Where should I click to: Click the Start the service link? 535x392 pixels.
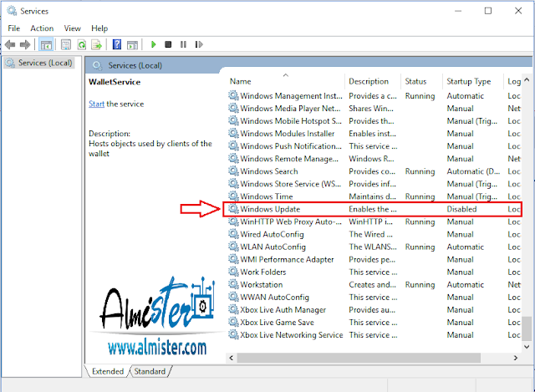(x=97, y=104)
